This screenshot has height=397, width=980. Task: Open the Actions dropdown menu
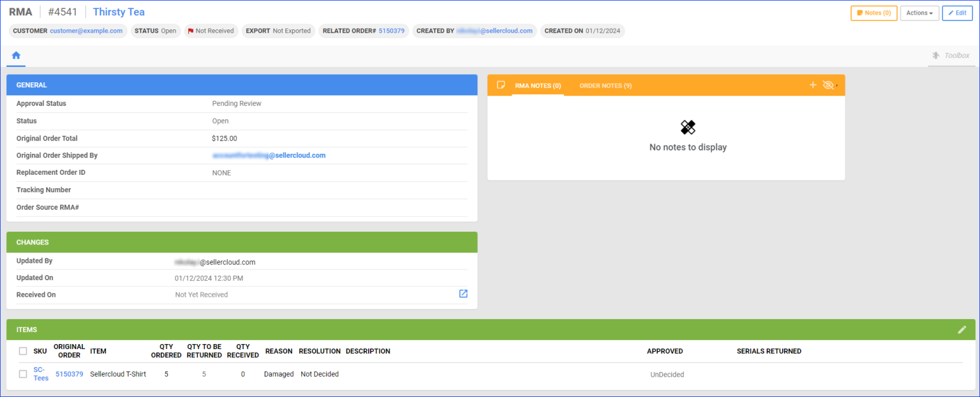pyautogui.click(x=919, y=12)
